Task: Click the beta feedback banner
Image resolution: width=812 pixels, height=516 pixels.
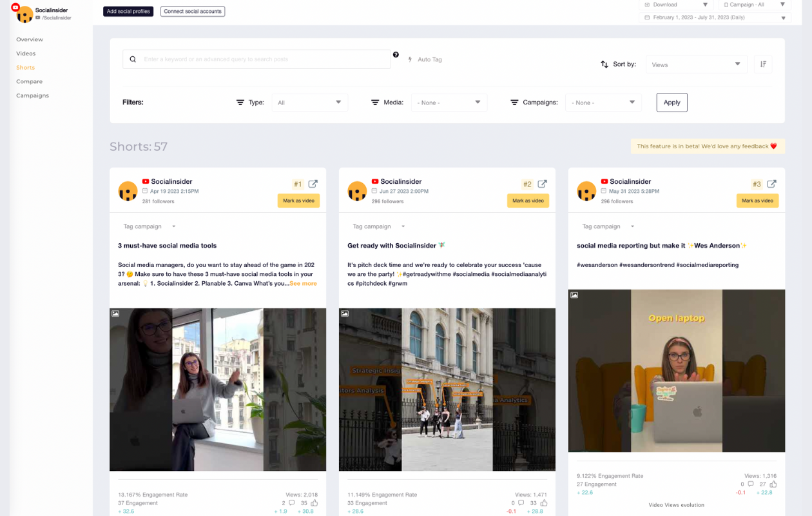Action: [708, 146]
